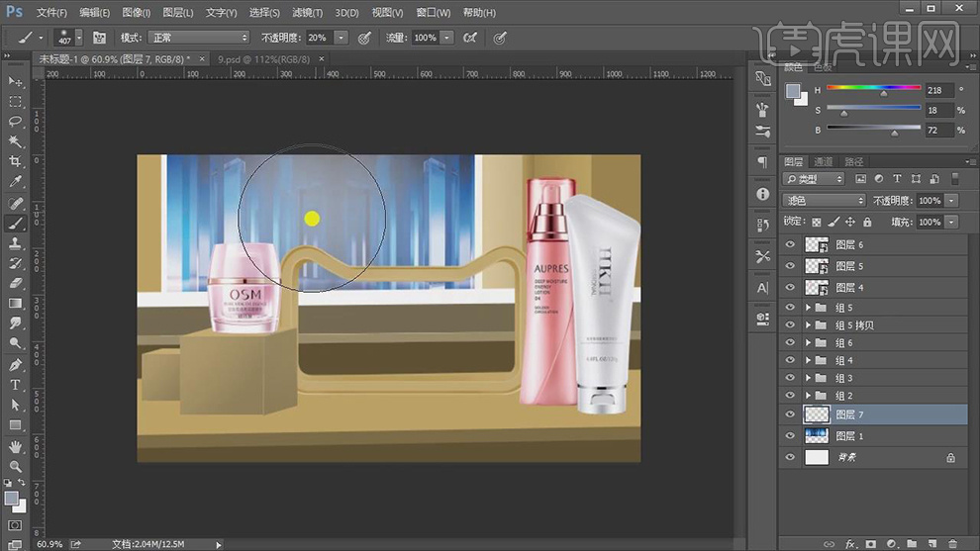Select the 图层 1 layer thumbnail
The image size is (980, 551).
click(817, 436)
